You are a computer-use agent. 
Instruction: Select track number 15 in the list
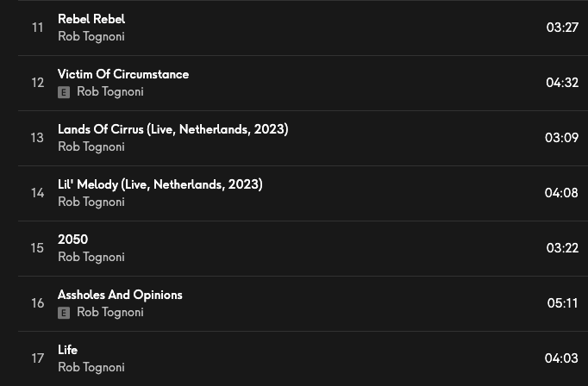[x=37, y=248]
